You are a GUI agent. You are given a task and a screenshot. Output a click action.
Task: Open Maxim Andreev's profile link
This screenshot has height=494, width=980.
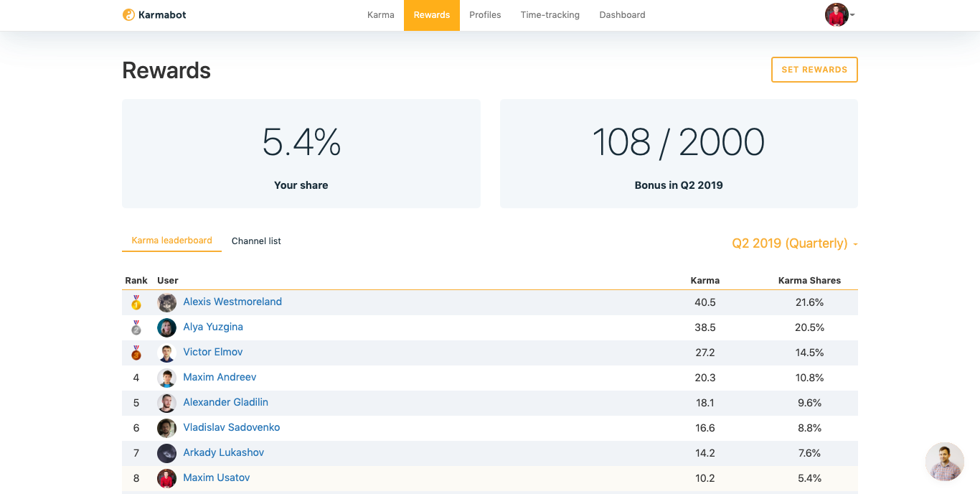pyautogui.click(x=220, y=377)
